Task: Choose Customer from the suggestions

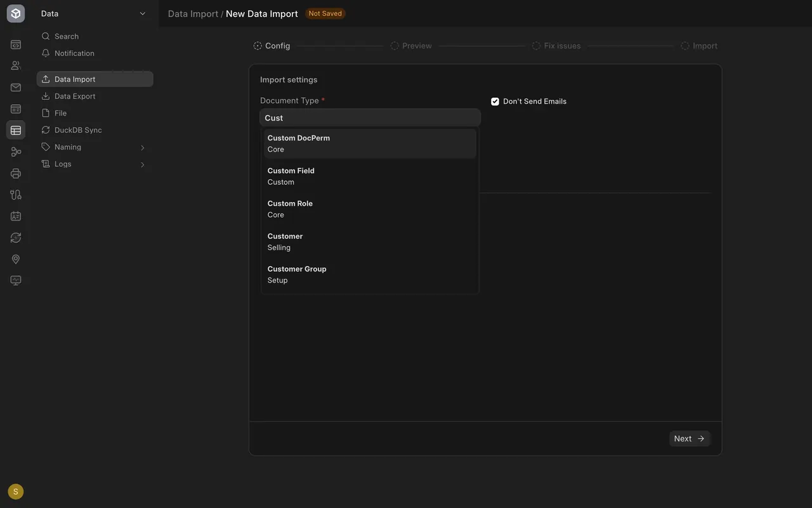Action: [x=370, y=242]
